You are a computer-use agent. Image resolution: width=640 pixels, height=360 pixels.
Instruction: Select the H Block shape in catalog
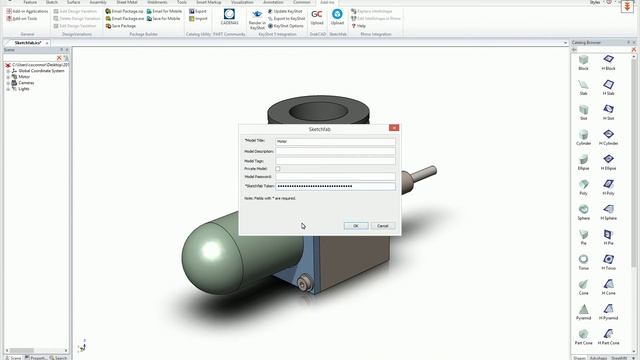pyautogui.click(x=608, y=62)
